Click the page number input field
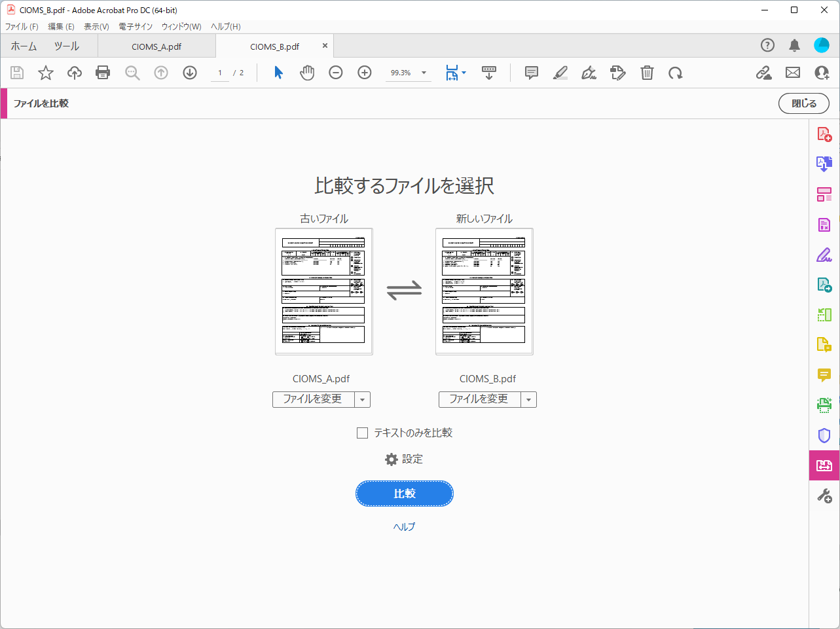 [x=220, y=73]
